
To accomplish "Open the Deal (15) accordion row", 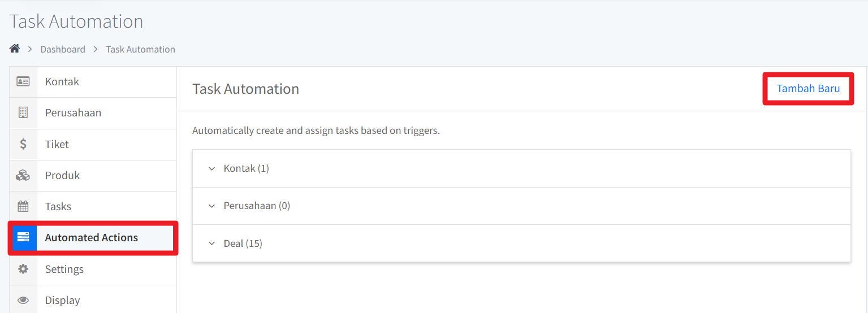I will (x=521, y=244).
